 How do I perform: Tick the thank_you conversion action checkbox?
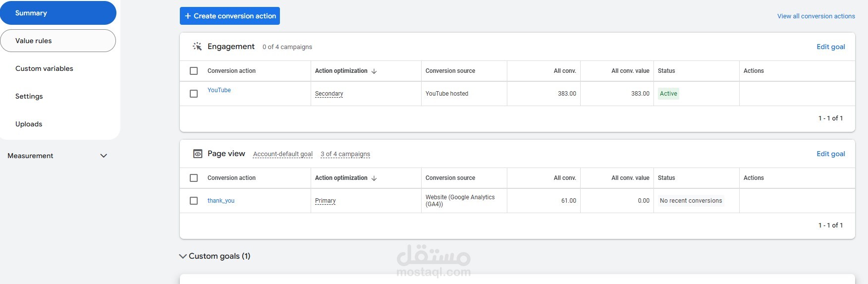[194, 201]
